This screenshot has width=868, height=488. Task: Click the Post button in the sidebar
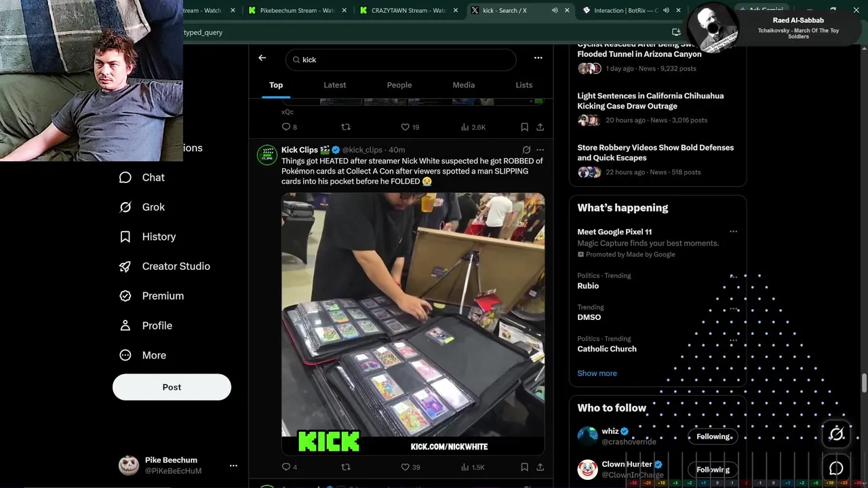[172, 388]
